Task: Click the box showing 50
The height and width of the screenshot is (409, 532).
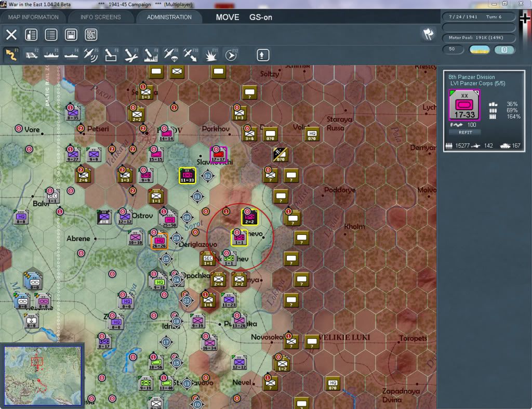Action: [453, 49]
